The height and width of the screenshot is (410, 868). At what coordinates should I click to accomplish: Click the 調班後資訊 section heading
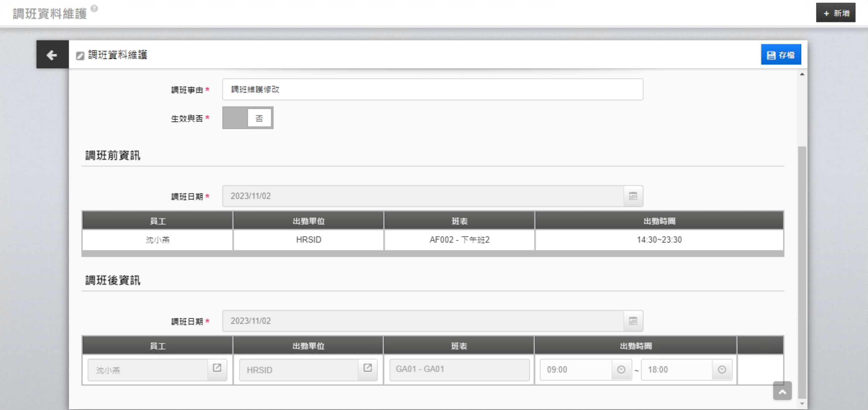113,280
